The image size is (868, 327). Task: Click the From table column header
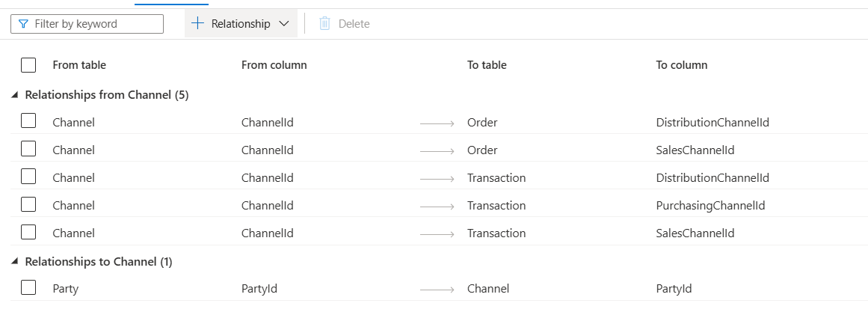pyautogui.click(x=79, y=65)
